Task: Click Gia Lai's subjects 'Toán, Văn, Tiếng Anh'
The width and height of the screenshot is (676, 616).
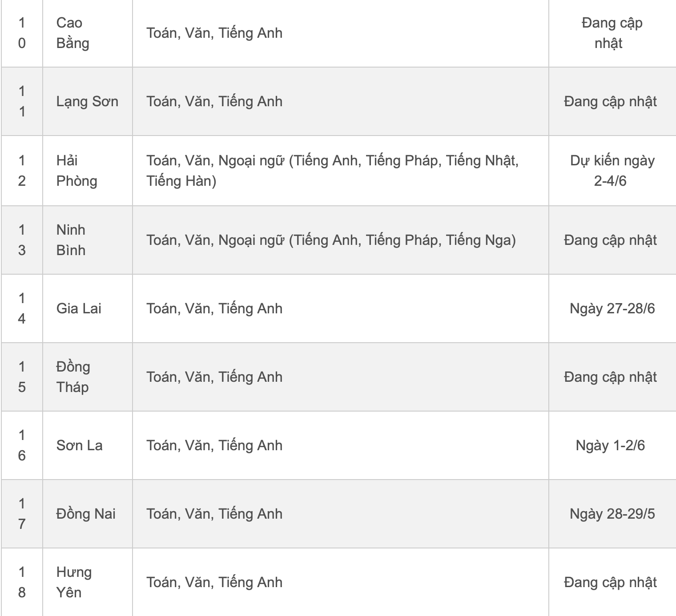Action: 214,308
